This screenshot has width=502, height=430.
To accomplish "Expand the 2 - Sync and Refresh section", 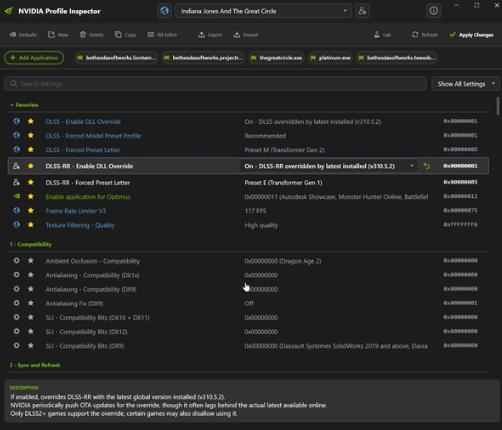I will coord(35,365).
